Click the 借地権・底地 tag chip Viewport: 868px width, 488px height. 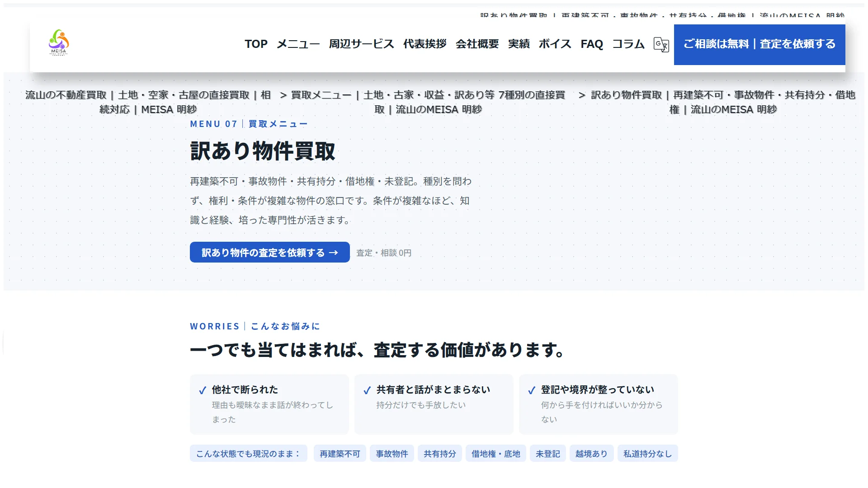tap(496, 453)
